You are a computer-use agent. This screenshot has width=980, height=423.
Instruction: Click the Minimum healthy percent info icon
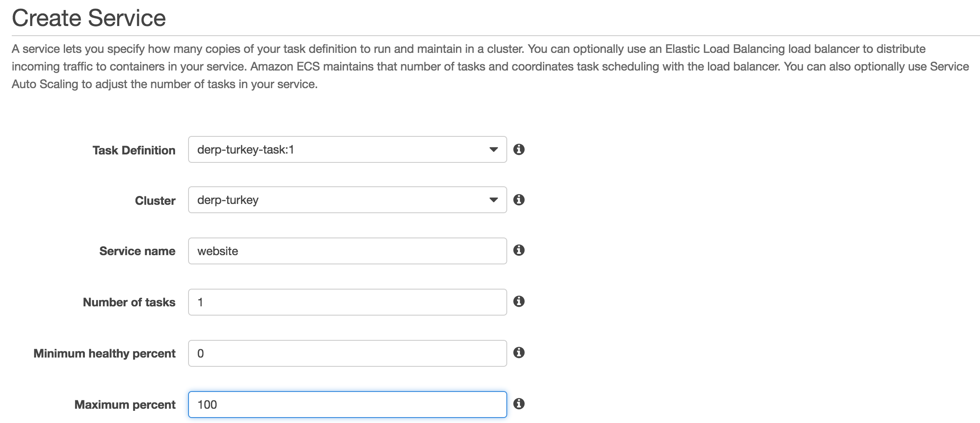point(519,352)
